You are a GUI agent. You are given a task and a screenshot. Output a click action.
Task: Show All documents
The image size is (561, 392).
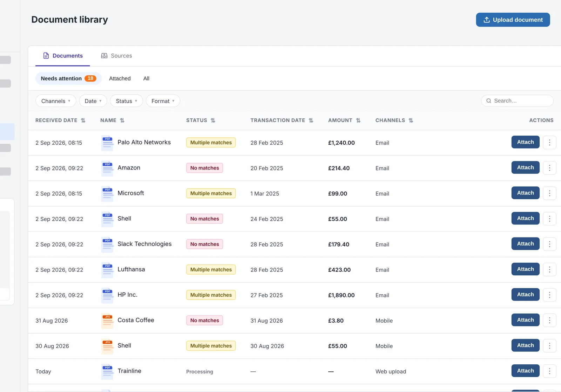coord(146,78)
